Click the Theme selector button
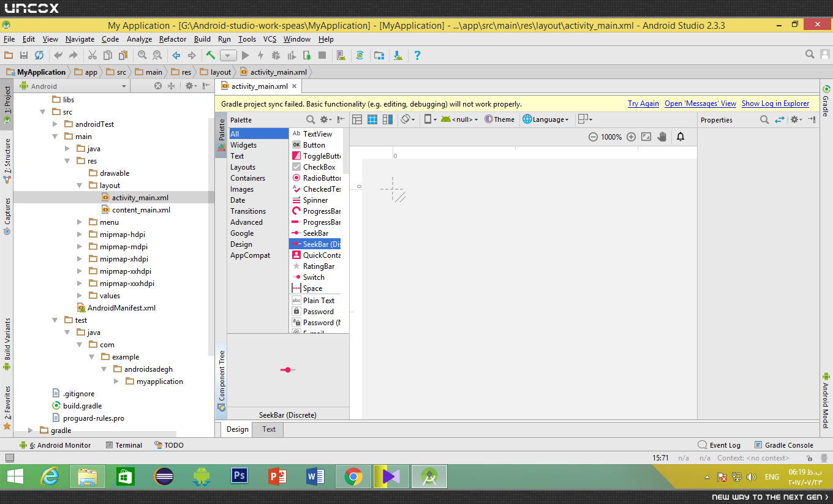The width and height of the screenshot is (833, 504). click(499, 119)
